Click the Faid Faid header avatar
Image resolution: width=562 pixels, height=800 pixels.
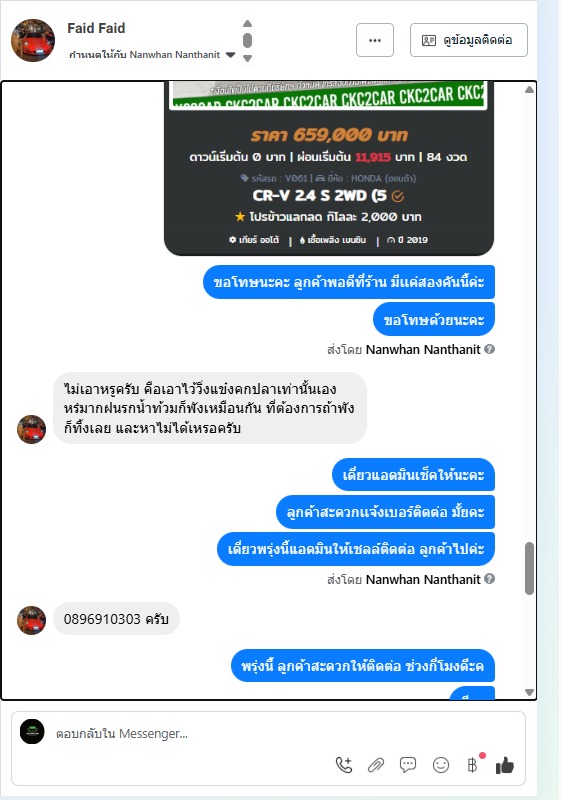click(33, 40)
